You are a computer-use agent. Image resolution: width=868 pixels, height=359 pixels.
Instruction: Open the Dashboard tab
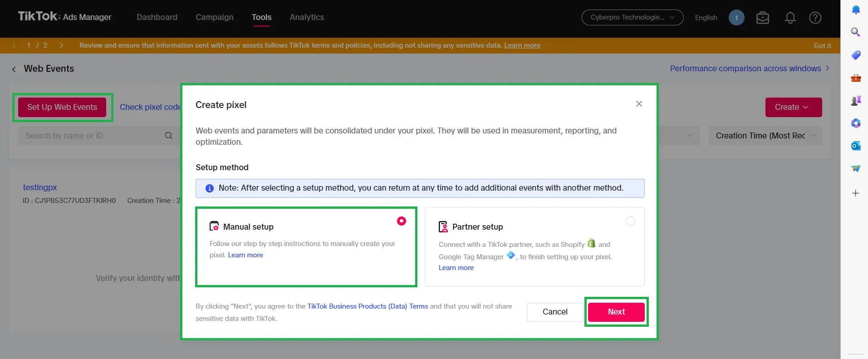tap(157, 17)
